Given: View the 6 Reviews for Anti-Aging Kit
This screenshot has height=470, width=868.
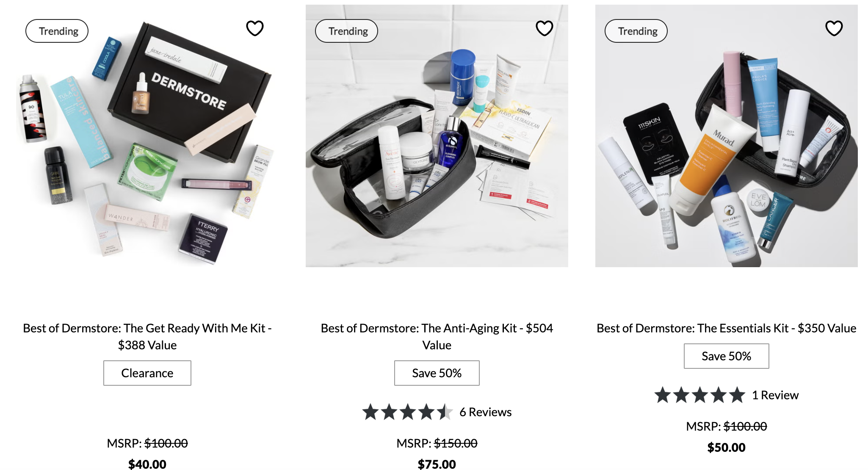Looking at the screenshot, I should pyautogui.click(x=486, y=412).
